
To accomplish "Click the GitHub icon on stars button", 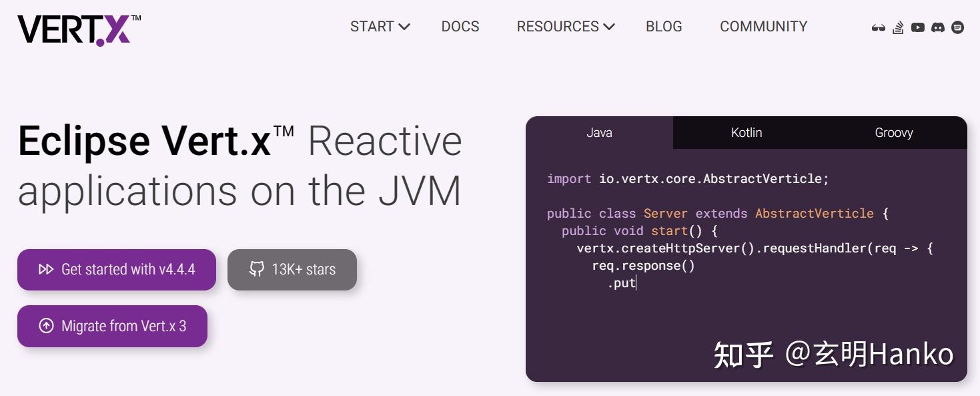I will click(x=257, y=269).
